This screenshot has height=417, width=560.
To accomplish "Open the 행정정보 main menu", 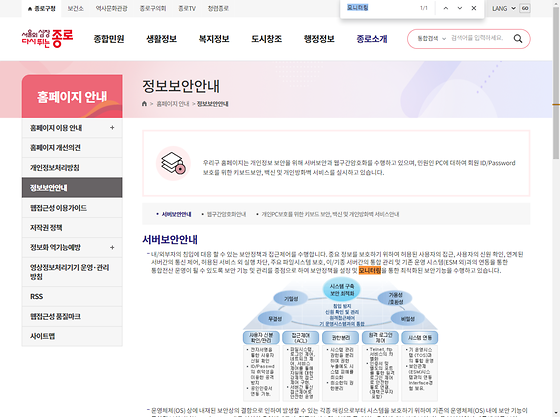I will click(x=319, y=39).
